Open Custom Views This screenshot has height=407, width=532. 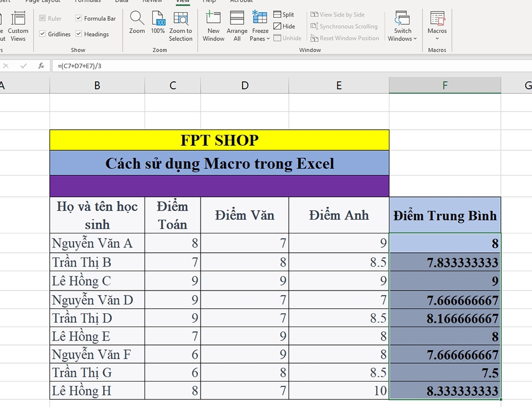coord(18,27)
